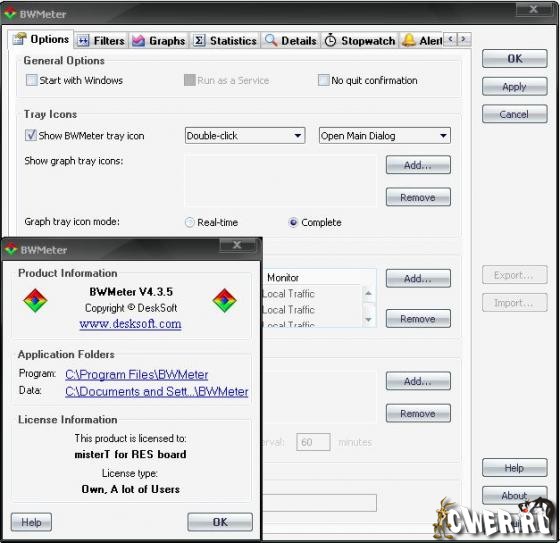
Task: Click the Apply button
Action: point(514,86)
